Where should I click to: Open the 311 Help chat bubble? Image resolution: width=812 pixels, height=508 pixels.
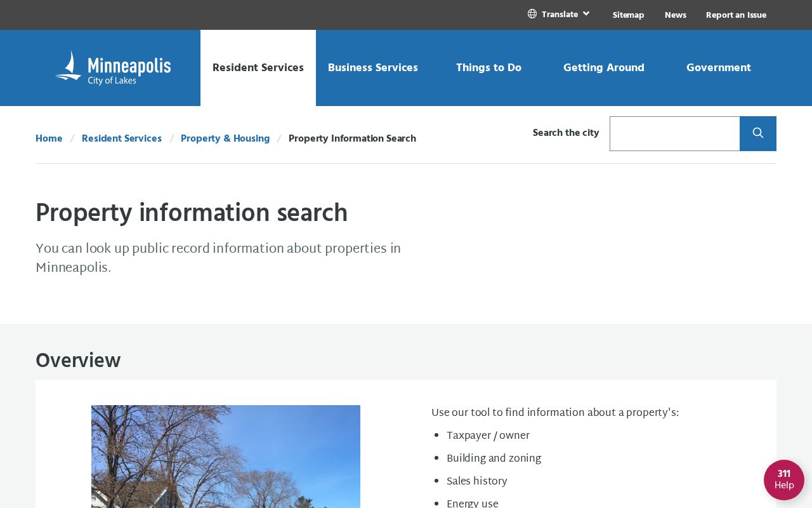coord(784,480)
